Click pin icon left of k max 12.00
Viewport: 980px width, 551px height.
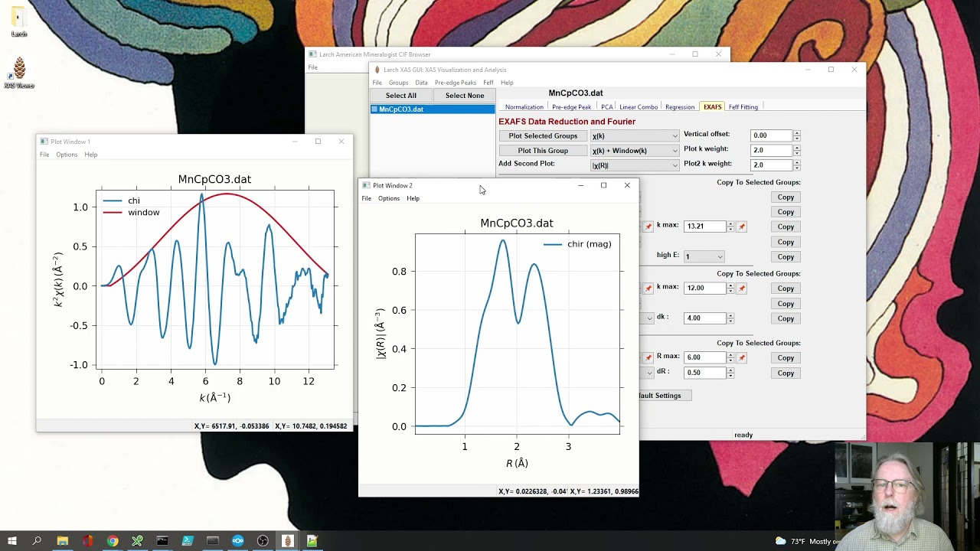click(648, 288)
